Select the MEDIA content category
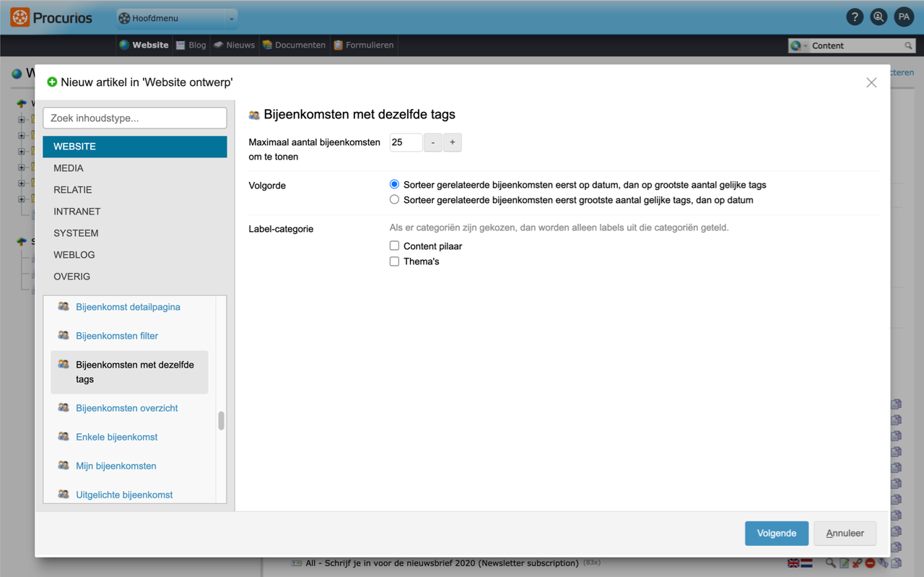This screenshot has height=577, width=924. [135, 168]
